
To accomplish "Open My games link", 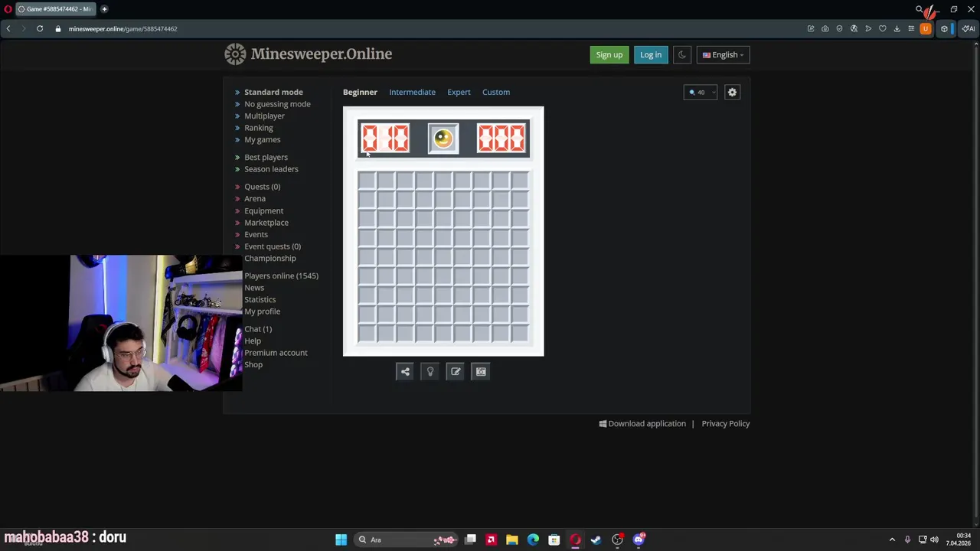I will coord(262,139).
